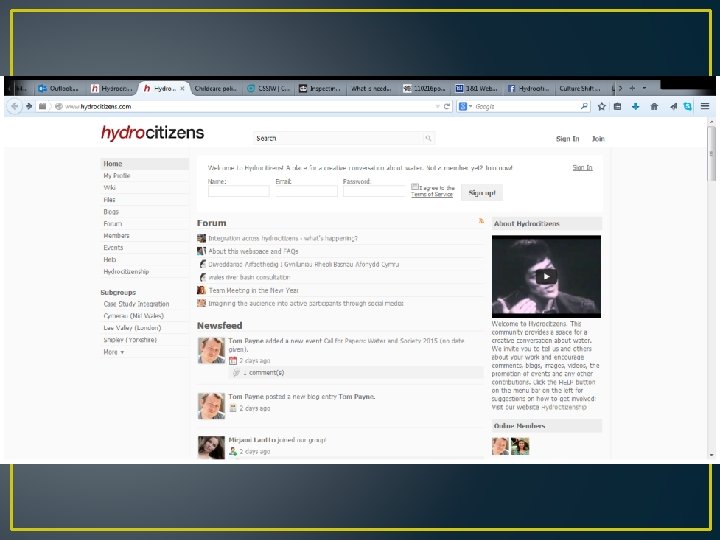
Task: Click the Join link in the header
Action: coord(598,139)
